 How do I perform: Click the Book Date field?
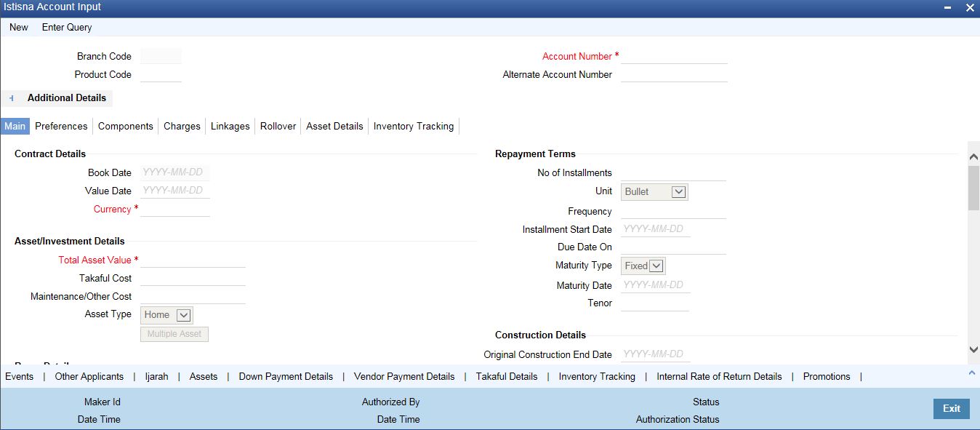point(175,172)
